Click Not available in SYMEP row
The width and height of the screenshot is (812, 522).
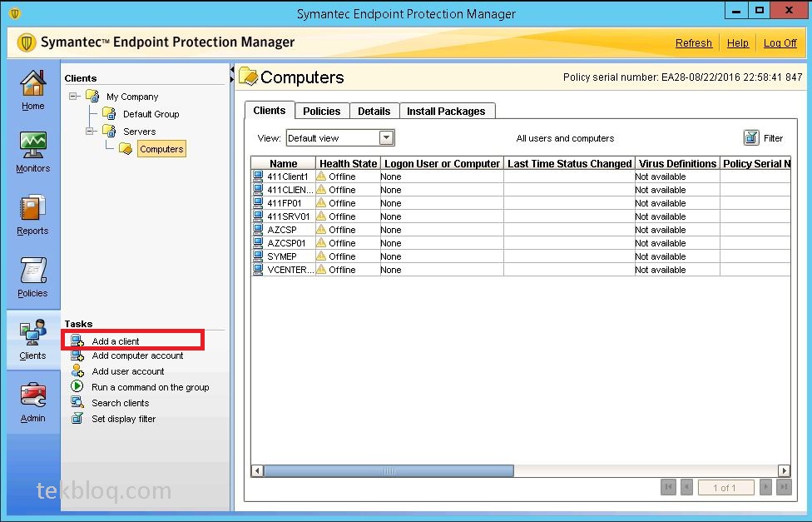click(x=661, y=256)
